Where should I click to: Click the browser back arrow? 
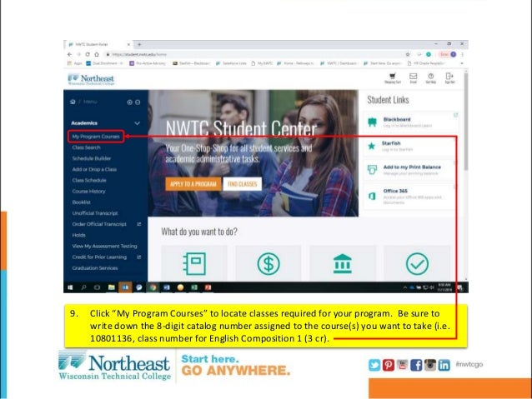(x=69, y=54)
